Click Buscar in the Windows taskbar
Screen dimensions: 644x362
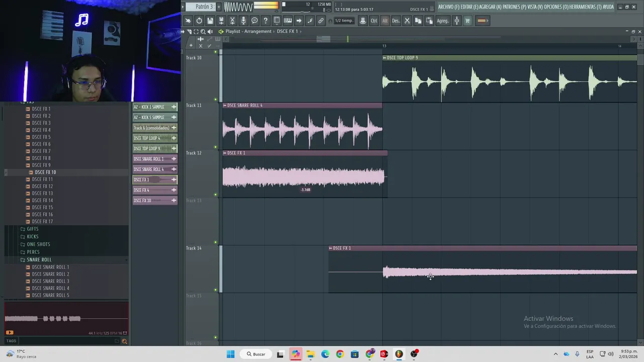coord(256,354)
